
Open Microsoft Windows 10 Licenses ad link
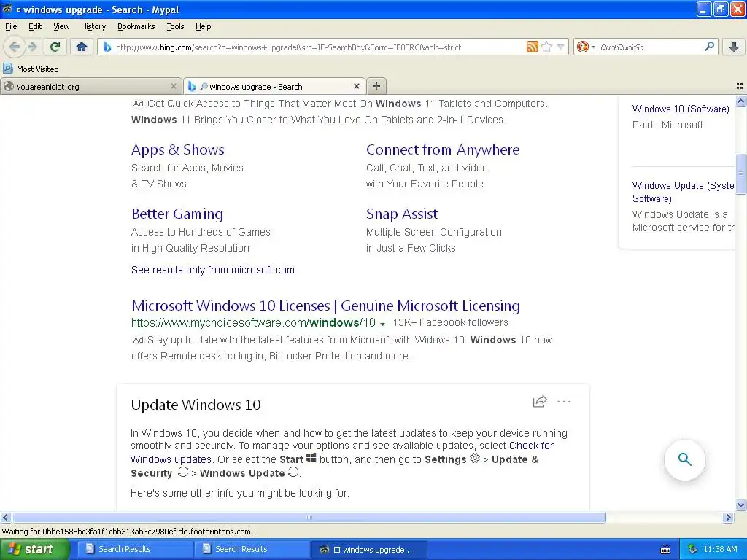tap(325, 306)
